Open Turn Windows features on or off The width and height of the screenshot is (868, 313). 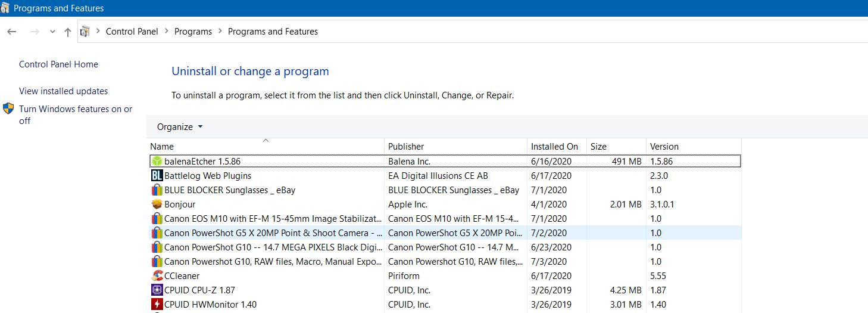pyautogui.click(x=76, y=114)
